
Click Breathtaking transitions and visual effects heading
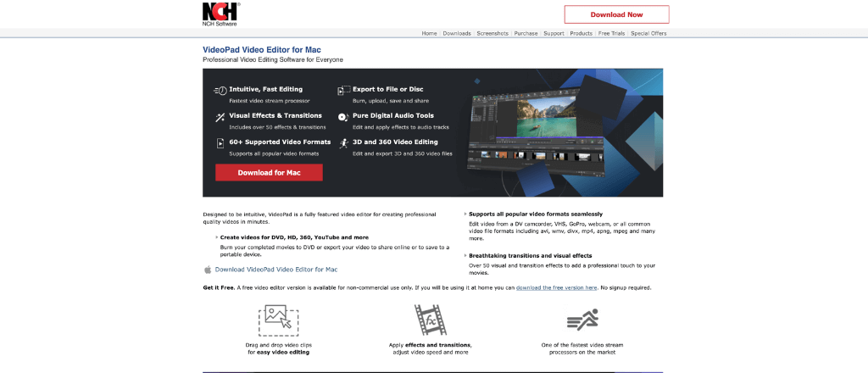(x=531, y=256)
